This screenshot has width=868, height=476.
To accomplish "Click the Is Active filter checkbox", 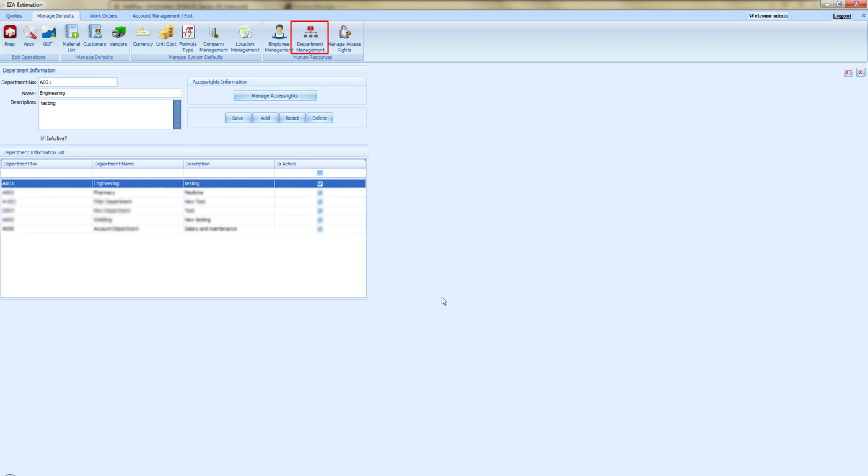I will pos(320,173).
